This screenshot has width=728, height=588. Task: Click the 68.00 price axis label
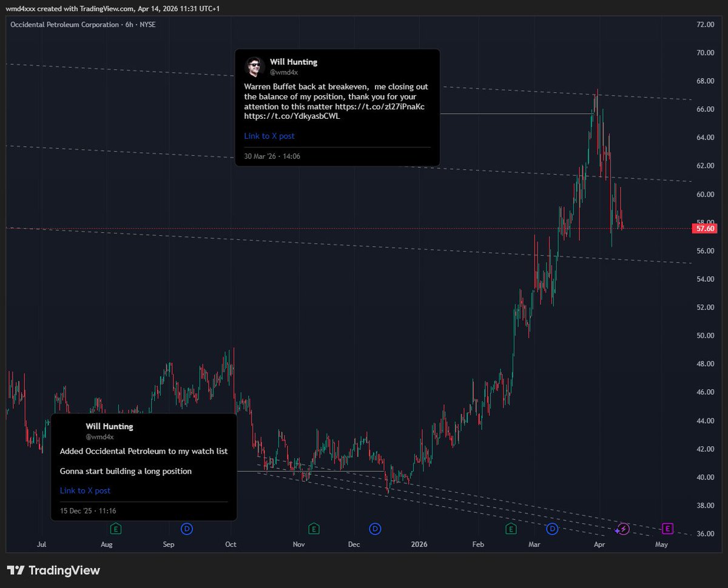coord(705,81)
